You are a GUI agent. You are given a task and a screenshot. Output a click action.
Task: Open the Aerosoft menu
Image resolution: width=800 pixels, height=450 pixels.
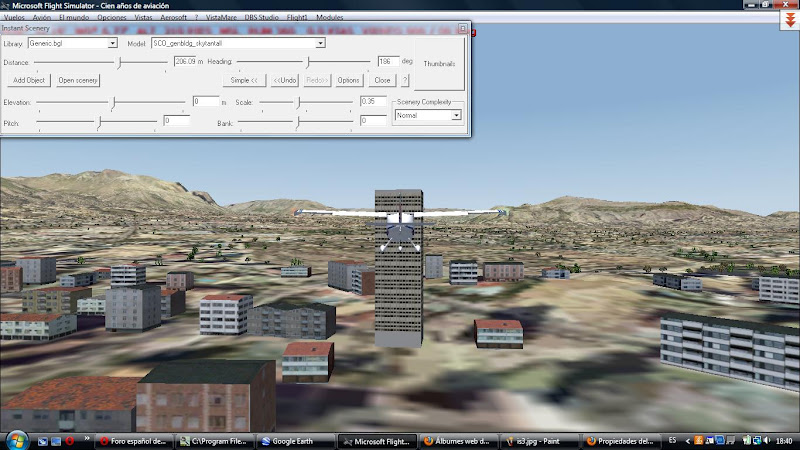coord(173,17)
